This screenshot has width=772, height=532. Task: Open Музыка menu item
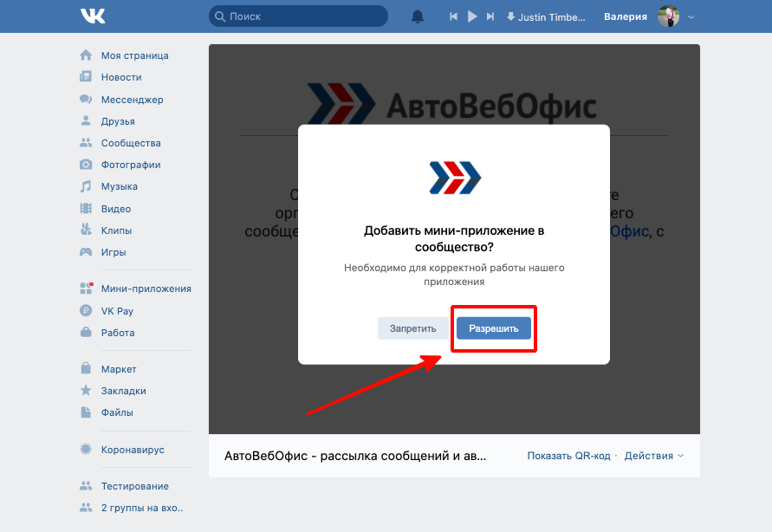point(120,186)
